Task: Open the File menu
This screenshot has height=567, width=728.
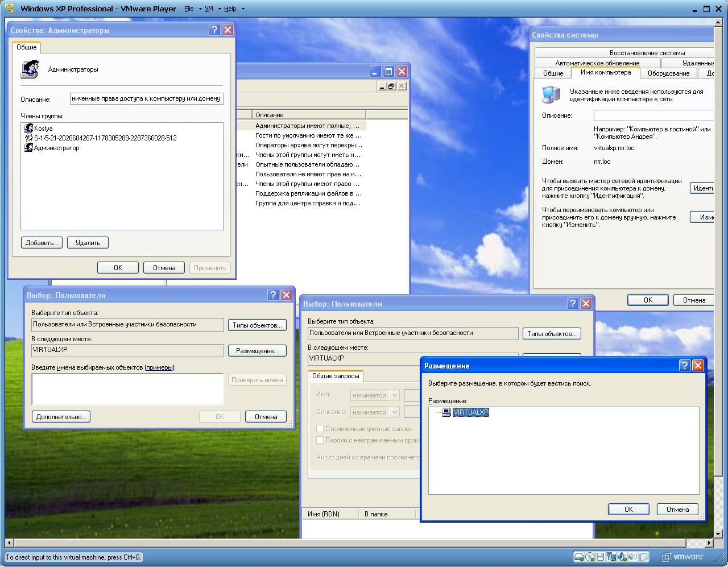Action: click(x=189, y=9)
